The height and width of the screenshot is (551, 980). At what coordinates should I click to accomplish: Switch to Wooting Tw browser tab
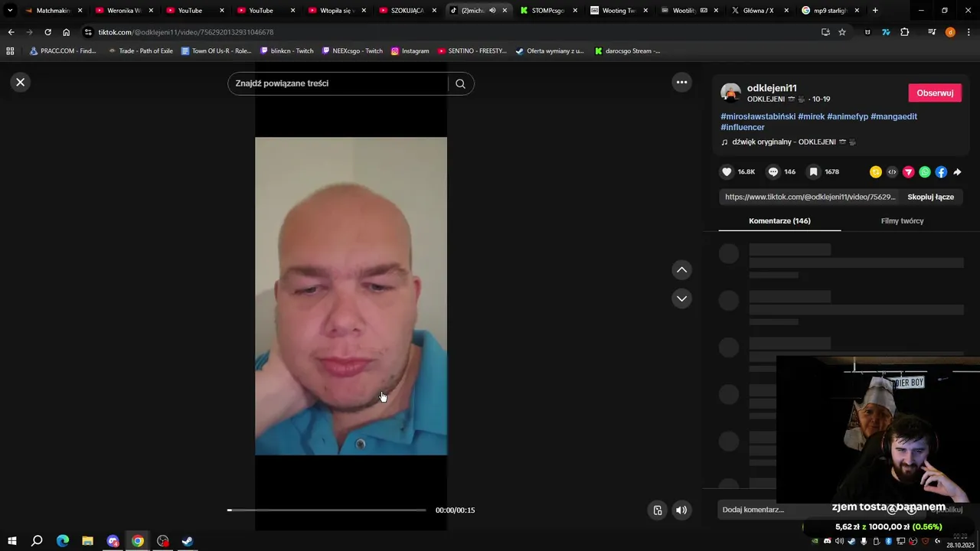click(x=619, y=11)
